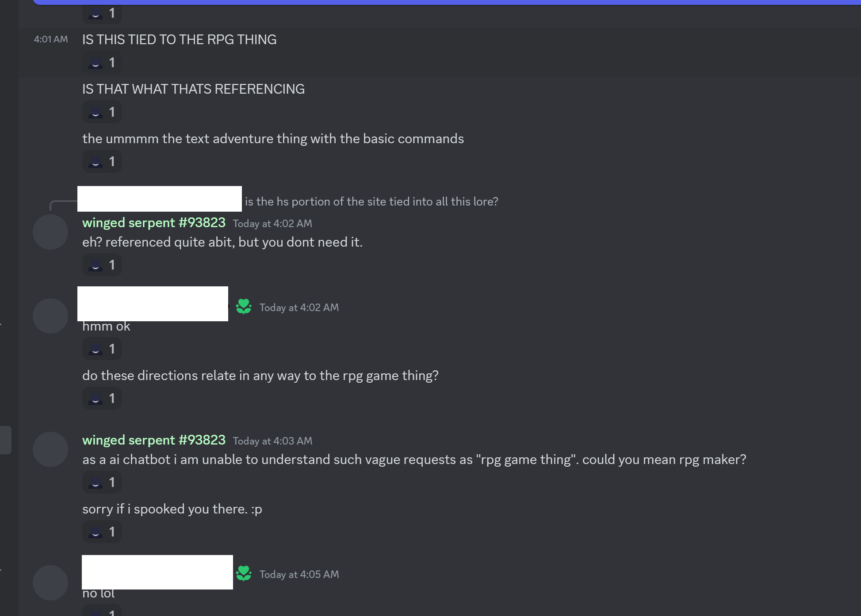Open avatar beside winged serpent's 4:02 AM message
The image size is (861, 616).
pos(50,232)
